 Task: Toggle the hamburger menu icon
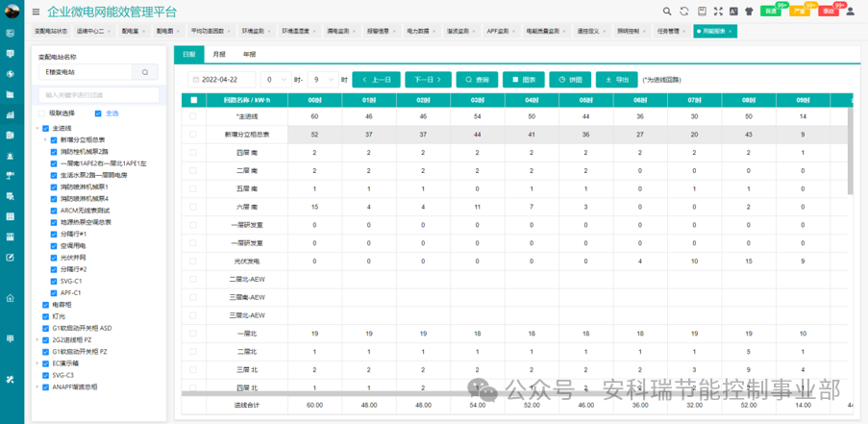click(36, 12)
